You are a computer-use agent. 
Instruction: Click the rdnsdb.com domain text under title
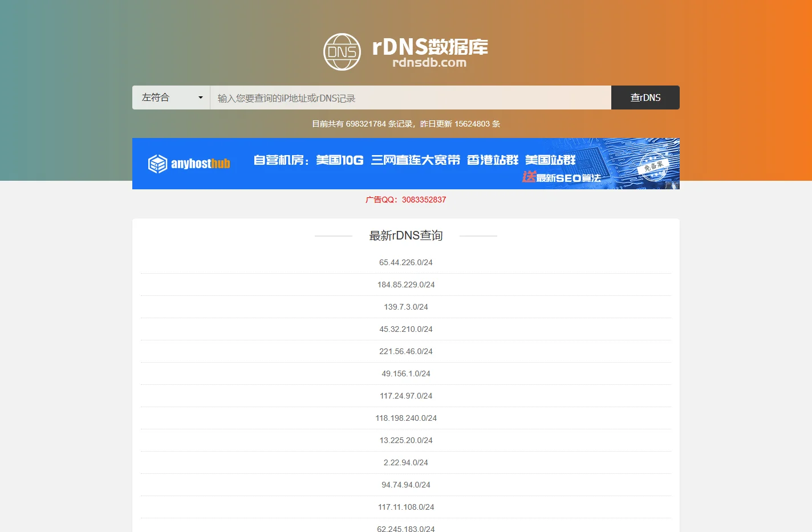tap(429, 63)
